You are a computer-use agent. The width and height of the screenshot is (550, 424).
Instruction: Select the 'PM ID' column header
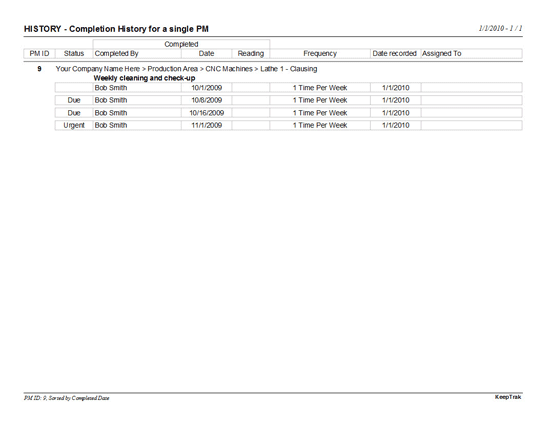[39, 53]
